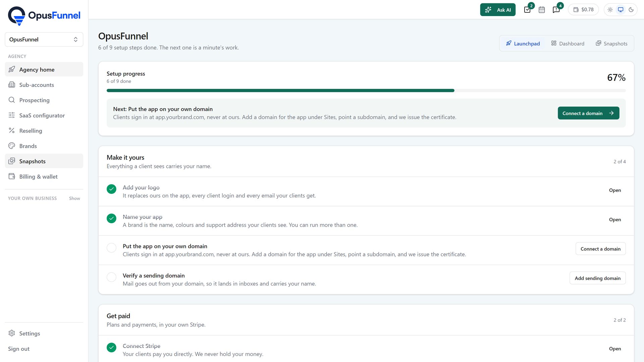The width and height of the screenshot is (644, 362).
Task: Open the tasks checklist icon in header
Action: [x=527, y=10]
